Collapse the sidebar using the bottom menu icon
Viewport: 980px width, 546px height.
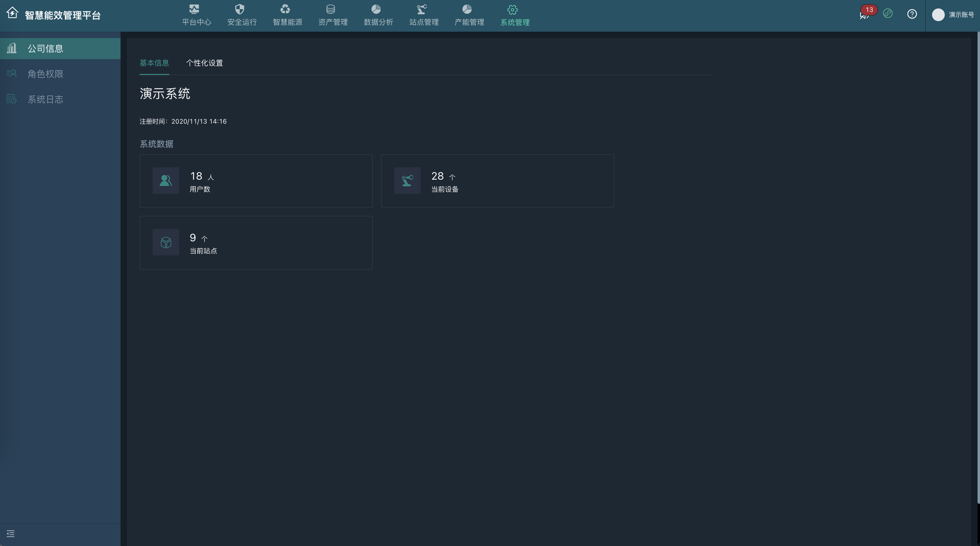coord(11,534)
